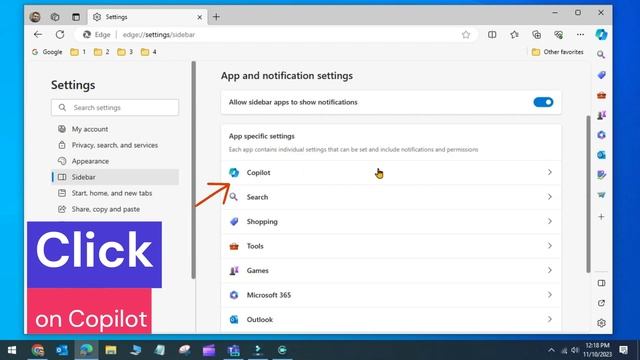The image size is (640, 360).
Task: Open the sidebar settings gear icon
Action: click(x=601, y=323)
